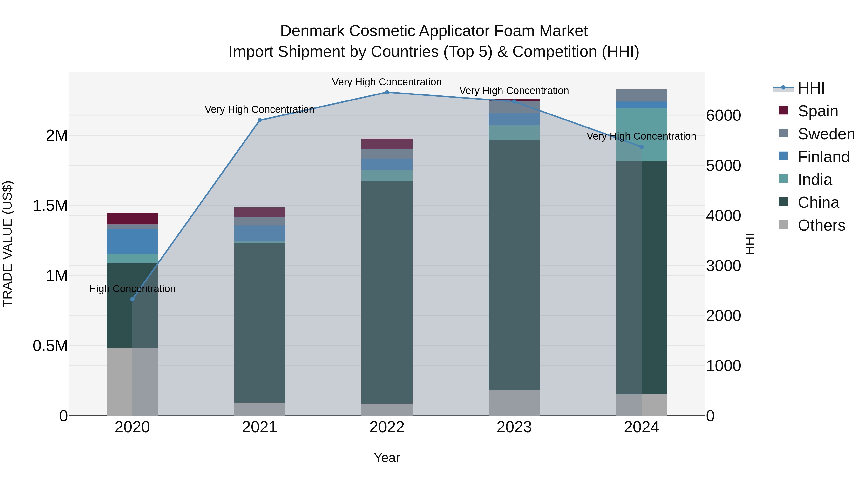Click the right axis tick label 3000
The width and height of the screenshot is (868, 488).
tap(723, 266)
